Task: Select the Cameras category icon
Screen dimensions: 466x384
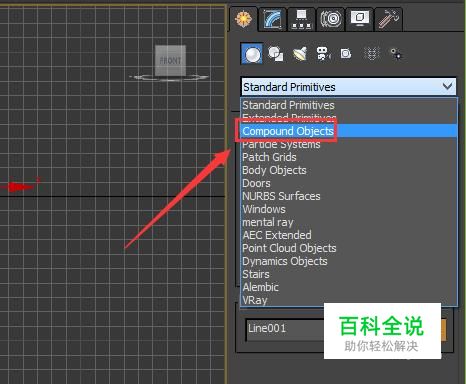Action: tap(323, 54)
